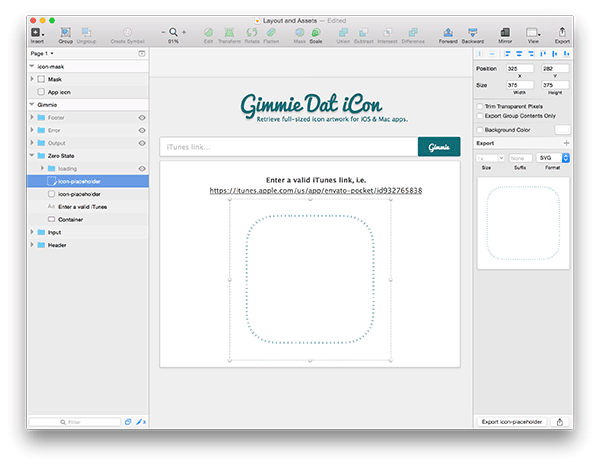Click the Group toolbar icon

(x=65, y=33)
